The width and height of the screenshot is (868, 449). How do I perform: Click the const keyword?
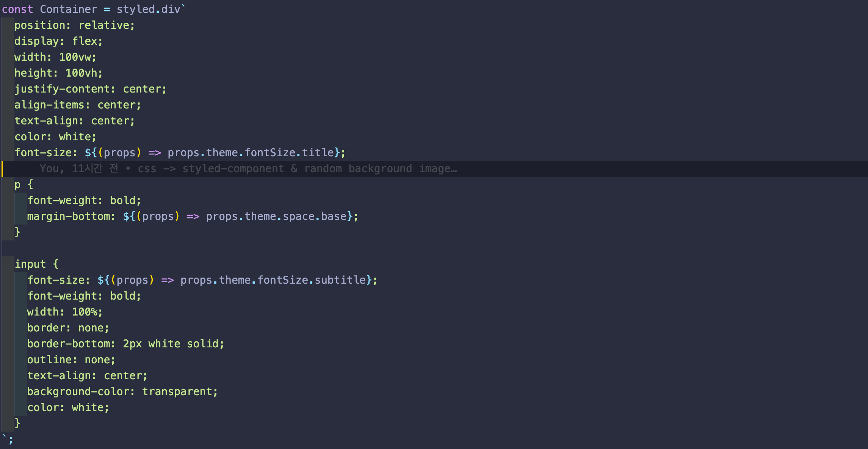tap(17, 9)
